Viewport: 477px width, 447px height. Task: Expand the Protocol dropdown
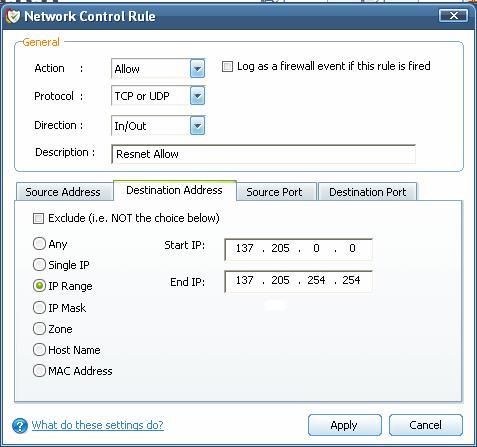197,96
